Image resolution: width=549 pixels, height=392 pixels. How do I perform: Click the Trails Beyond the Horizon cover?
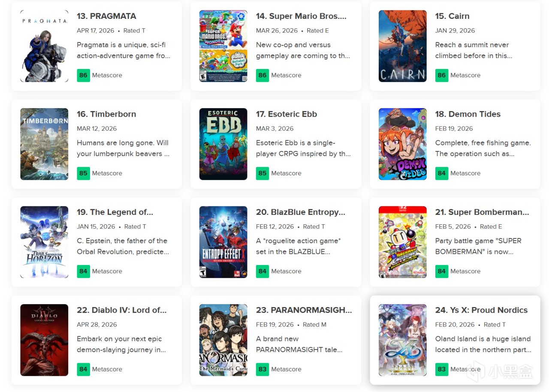coord(44,242)
